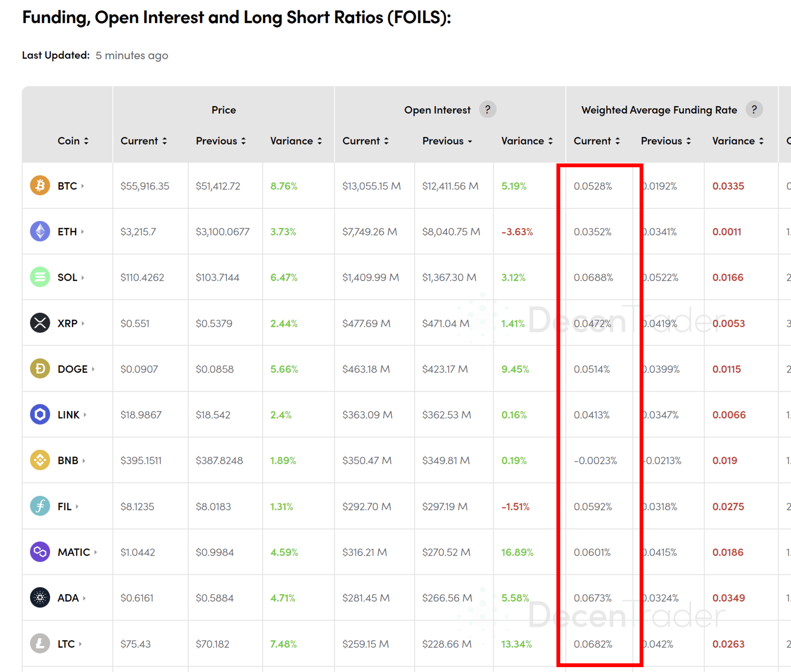Sort by Open Interest Previous column
Viewport: 791px width, 672px height.
pos(447,141)
